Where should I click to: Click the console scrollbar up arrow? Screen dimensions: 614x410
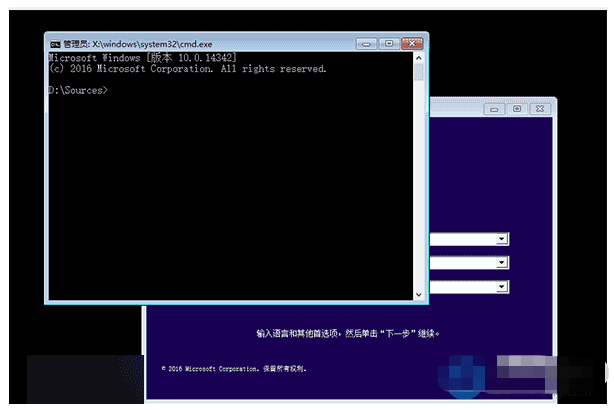418,60
